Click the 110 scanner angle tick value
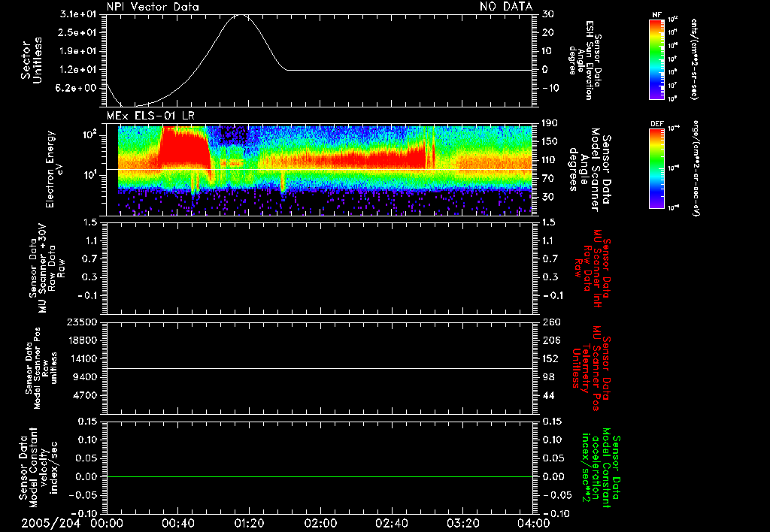The width and height of the screenshot is (770, 532). 548,160
